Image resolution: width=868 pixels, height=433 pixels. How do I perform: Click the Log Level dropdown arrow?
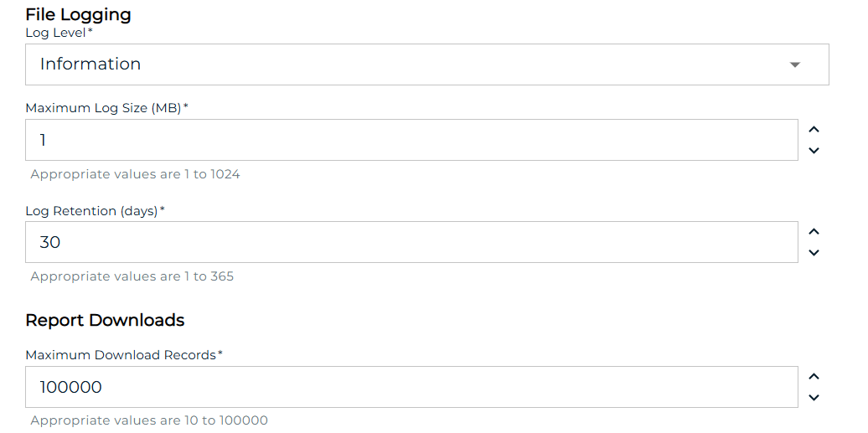click(x=795, y=65)
